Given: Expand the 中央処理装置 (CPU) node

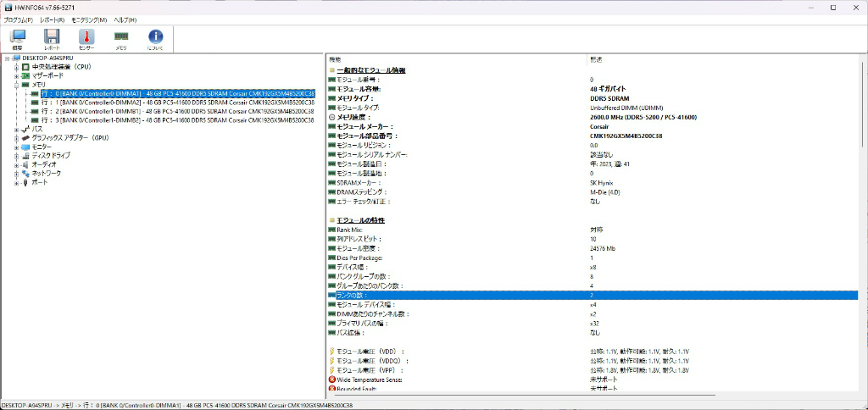Looking at the screenshot, I should click(x=17, y=67).
